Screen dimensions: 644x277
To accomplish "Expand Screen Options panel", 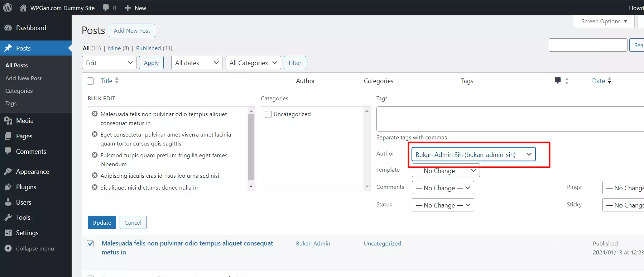I will pos(604,21).
